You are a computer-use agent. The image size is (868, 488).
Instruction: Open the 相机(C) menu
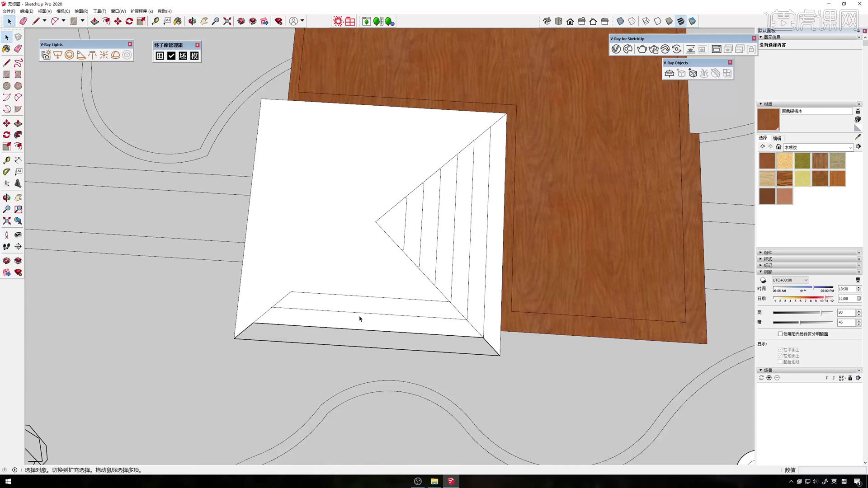63,11
